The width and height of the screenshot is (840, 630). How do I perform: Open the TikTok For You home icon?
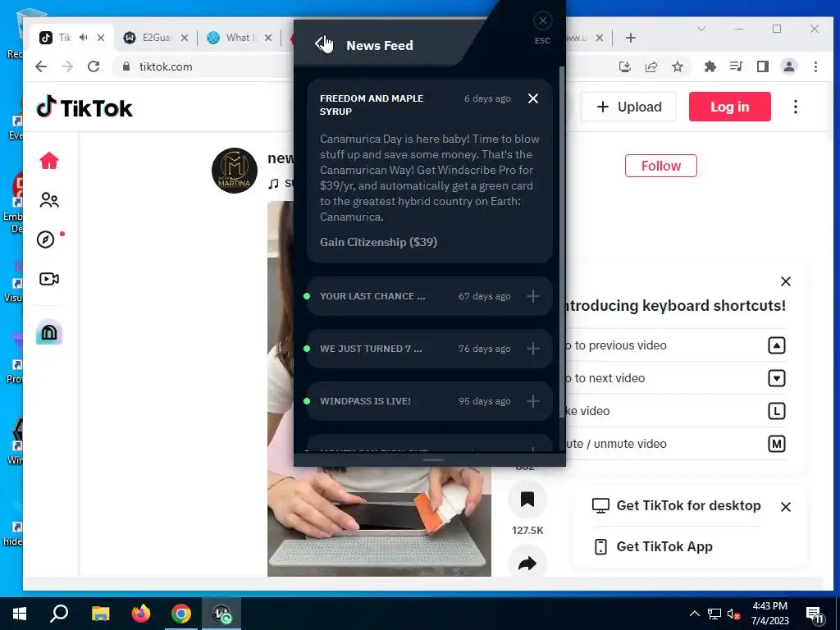[x=48, y=161]
